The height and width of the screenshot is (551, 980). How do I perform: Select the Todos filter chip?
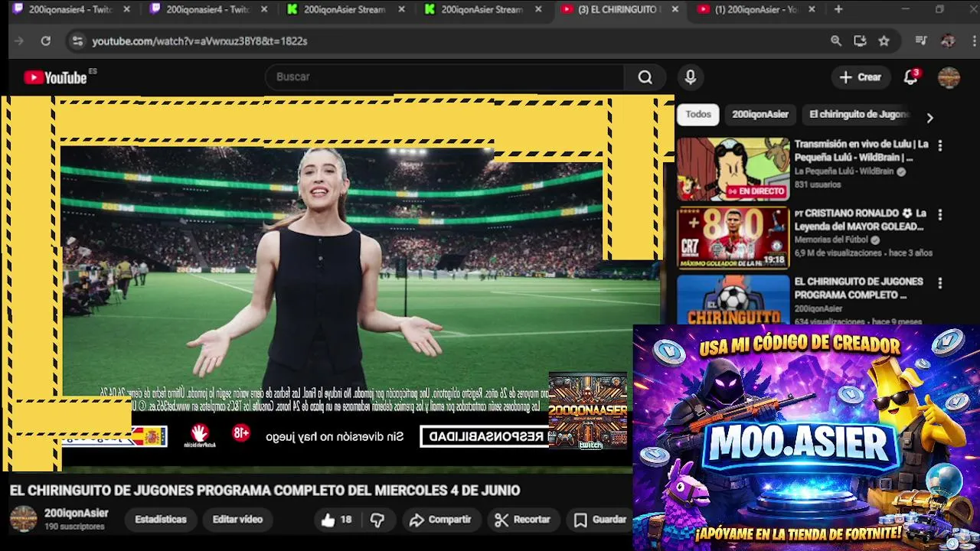[697, 114]
